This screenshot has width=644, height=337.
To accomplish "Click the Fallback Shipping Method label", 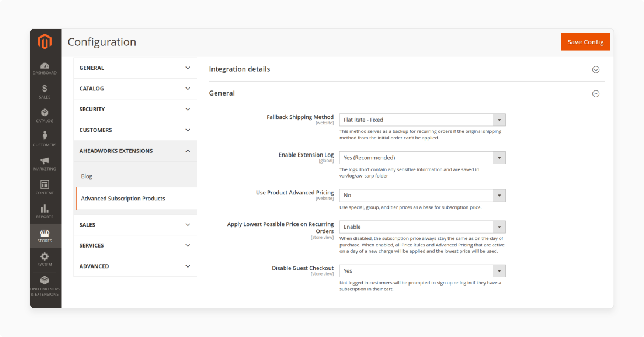I will [300, 117].
